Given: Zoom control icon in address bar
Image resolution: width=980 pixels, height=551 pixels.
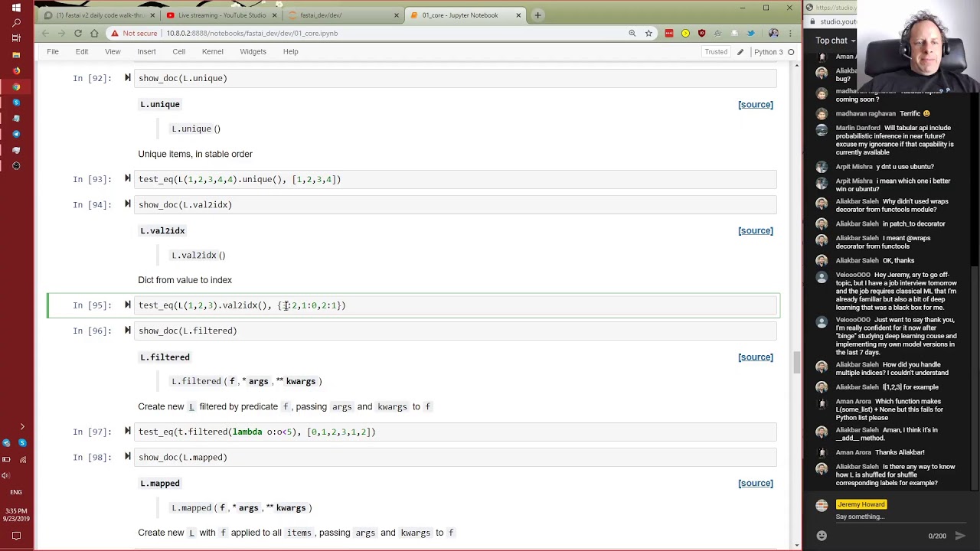Looking at the screenshot, I should (x=632, y=34).
